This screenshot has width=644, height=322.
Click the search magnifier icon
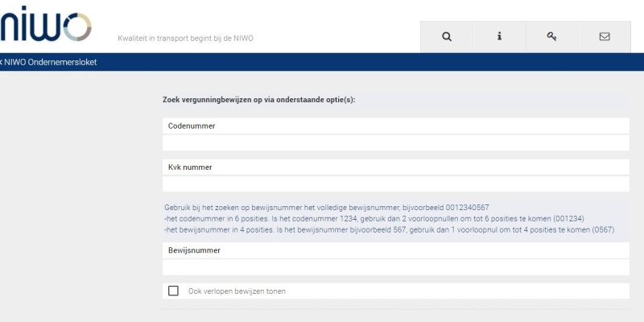447,36
